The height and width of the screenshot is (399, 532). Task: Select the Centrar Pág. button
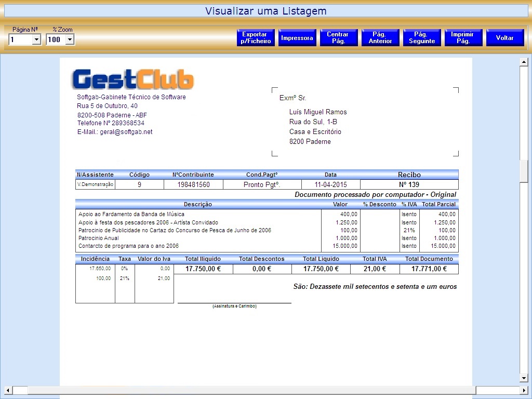pyautogui.click(x=339, y=38)
